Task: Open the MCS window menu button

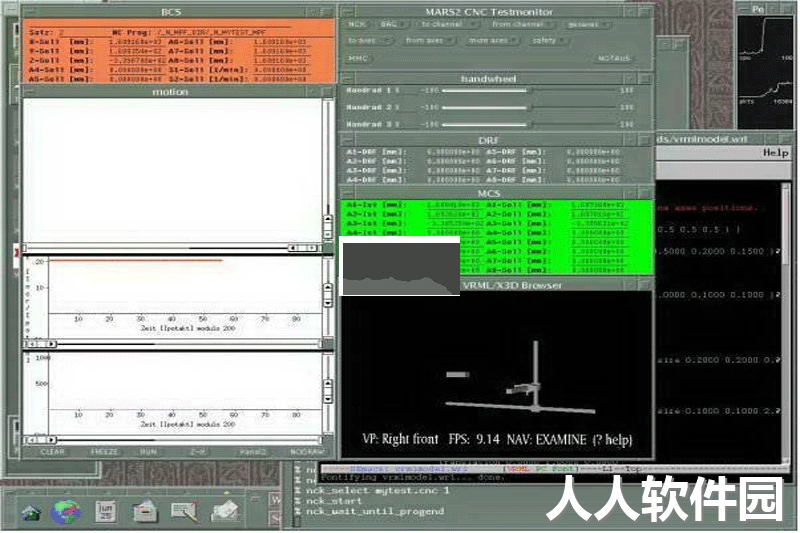Action: click(347, 193)
